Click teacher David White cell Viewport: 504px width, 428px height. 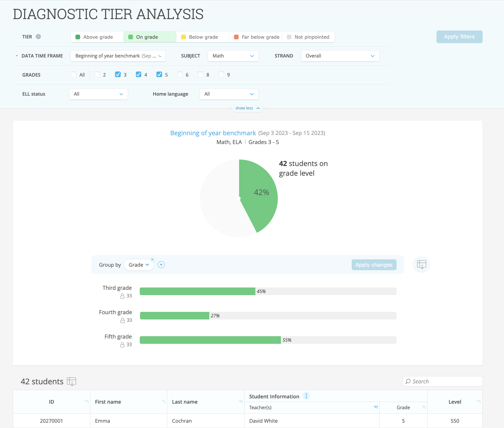(x=312, y=421)
